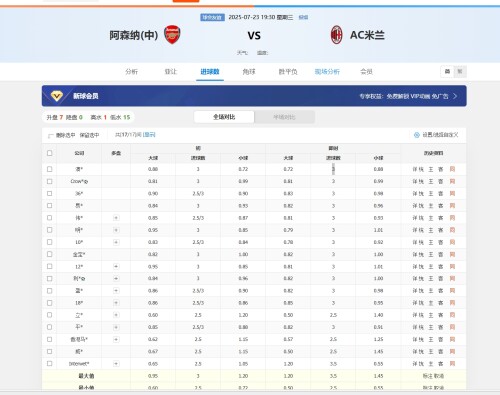Viewport: 500px width, 395px height.
Task: Open the 分析 tab
Action: (131, 71)
